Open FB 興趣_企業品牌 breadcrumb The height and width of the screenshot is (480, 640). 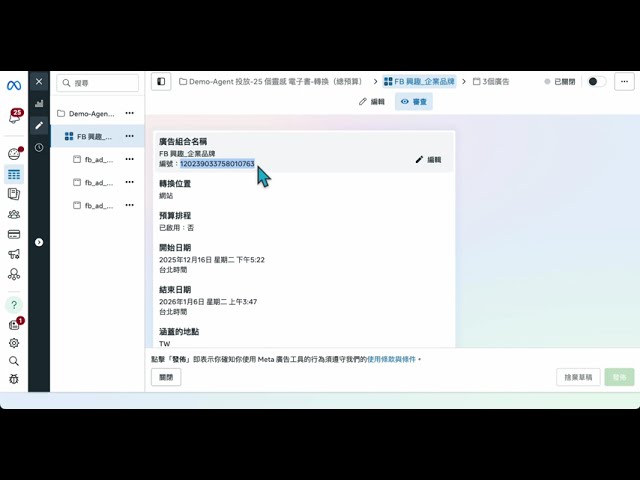click(x=420, y=82)
